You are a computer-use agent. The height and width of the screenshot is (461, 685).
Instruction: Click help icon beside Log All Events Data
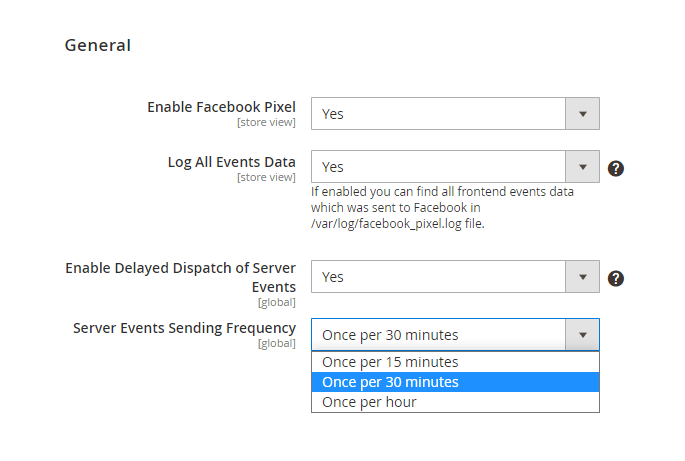(616, 168)
